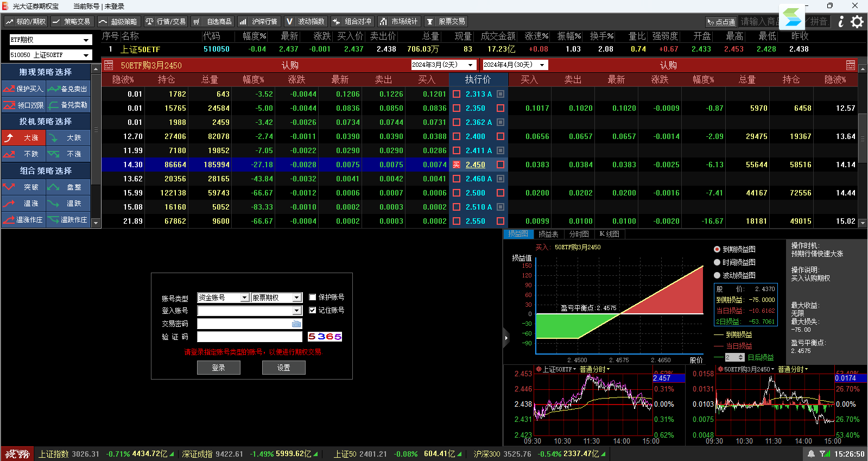868x461 pixels.
Task: Open the 市场统计 toolbar item
Action: (399, 22)
